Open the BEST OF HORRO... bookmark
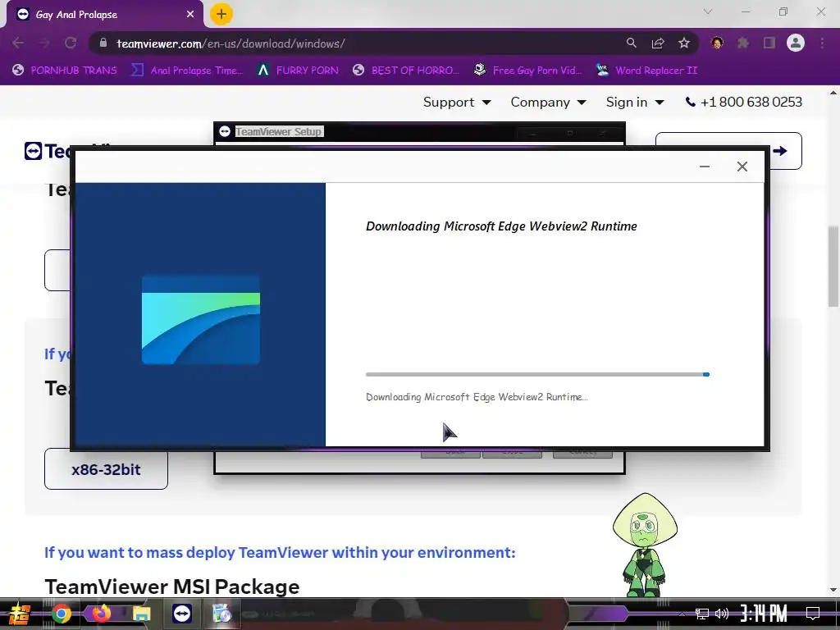Screen dimensions: 840x630 [406, 71]
